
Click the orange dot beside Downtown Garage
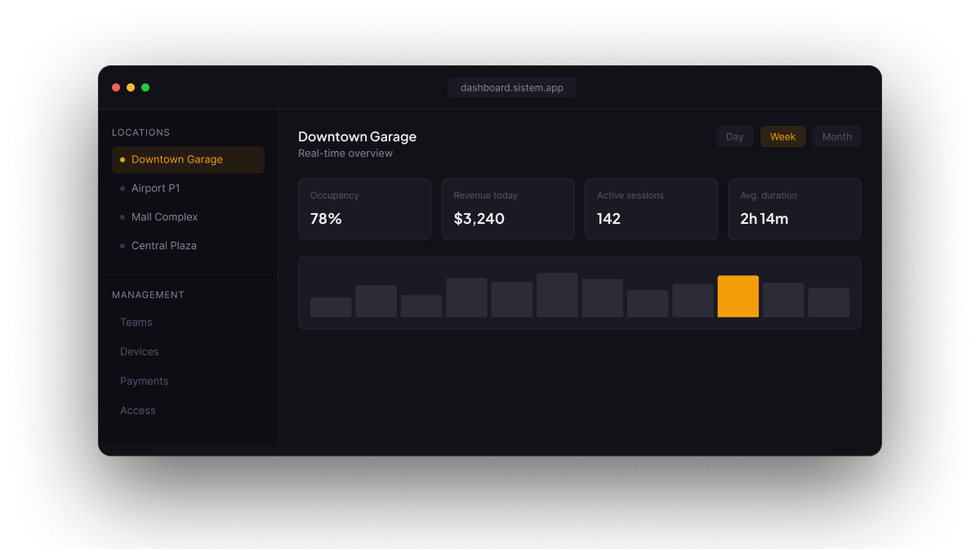(122, 159)
